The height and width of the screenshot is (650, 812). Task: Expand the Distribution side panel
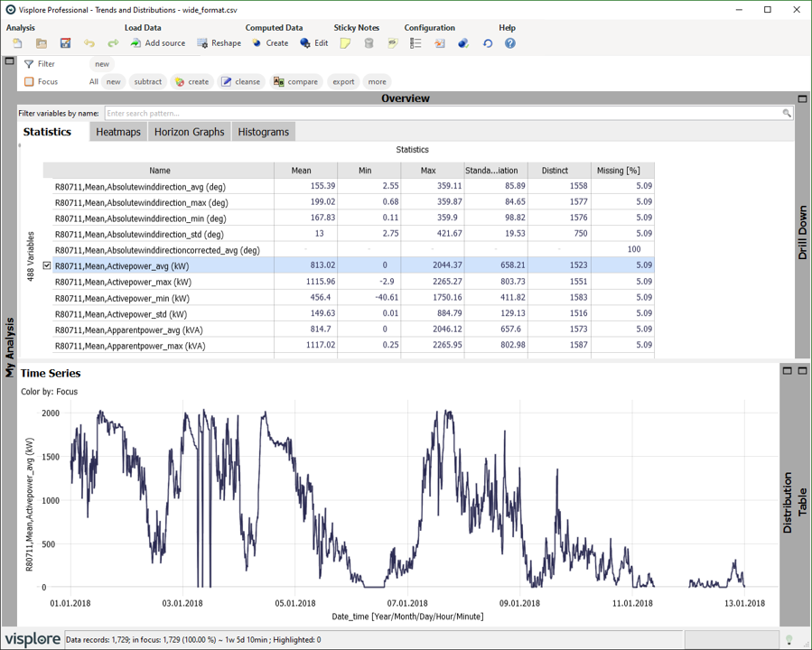(x=788, y=371)
